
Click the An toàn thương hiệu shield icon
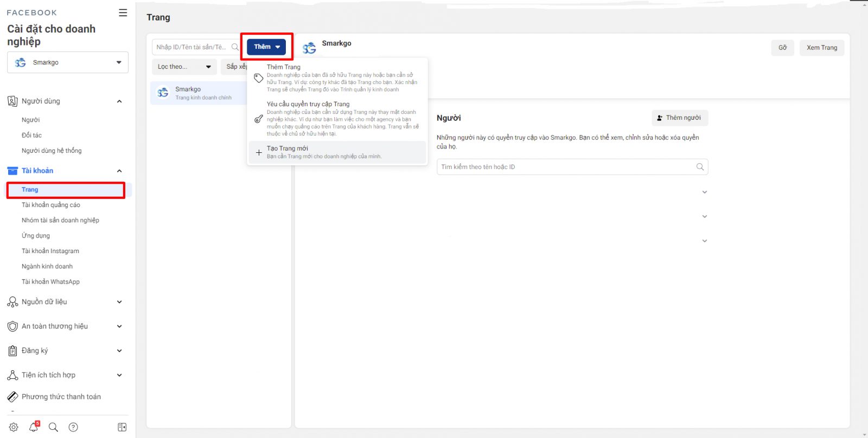[x=12, y=326]
